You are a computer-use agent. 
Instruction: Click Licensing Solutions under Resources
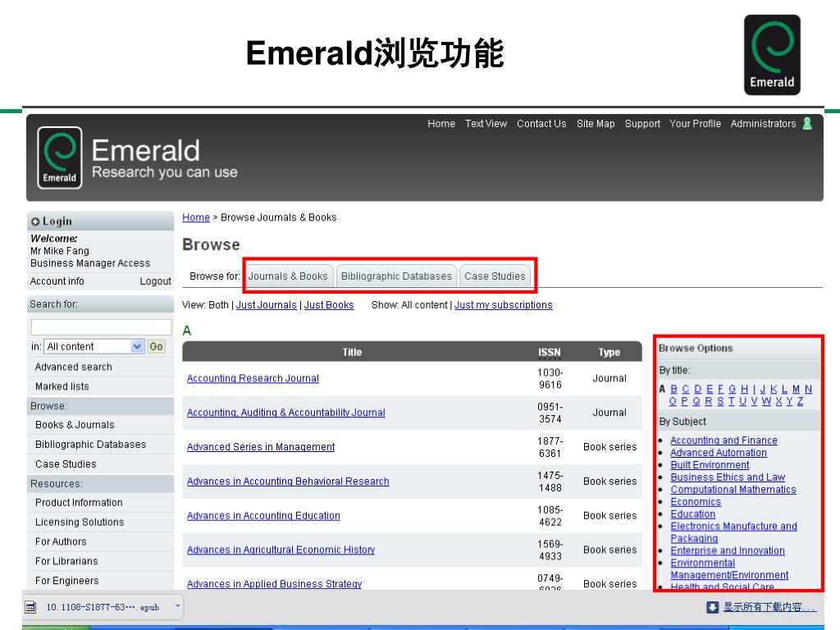pyautogui.click(x=80, y=522)
